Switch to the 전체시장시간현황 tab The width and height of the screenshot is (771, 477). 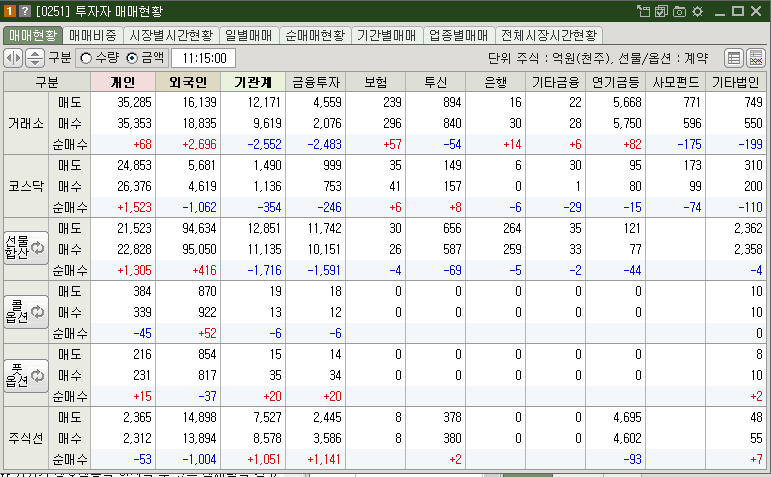click(x=549, y=35)
